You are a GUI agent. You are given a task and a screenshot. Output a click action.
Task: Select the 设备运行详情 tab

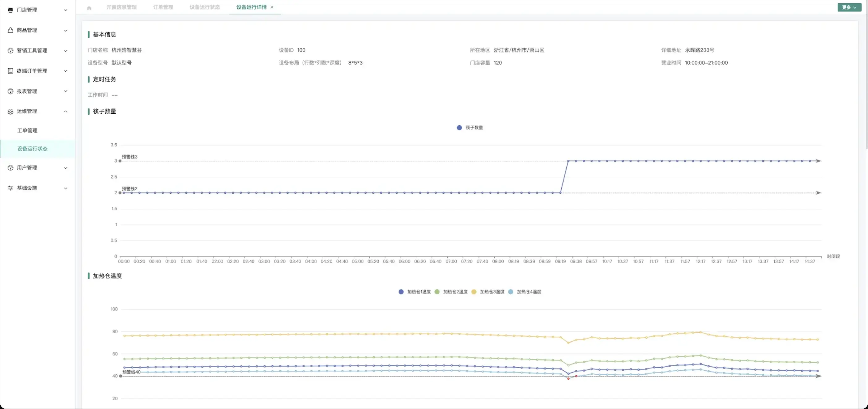(251, 7)
